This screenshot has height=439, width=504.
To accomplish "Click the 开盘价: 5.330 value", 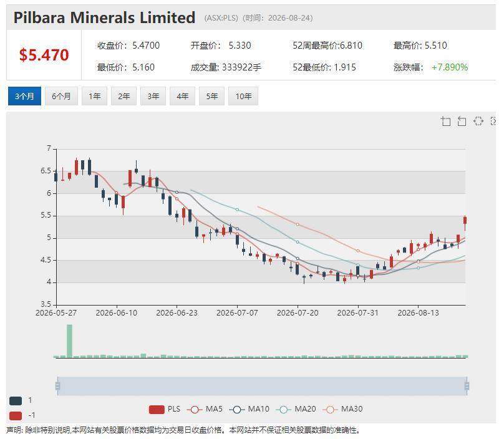I will click(221, 46).
